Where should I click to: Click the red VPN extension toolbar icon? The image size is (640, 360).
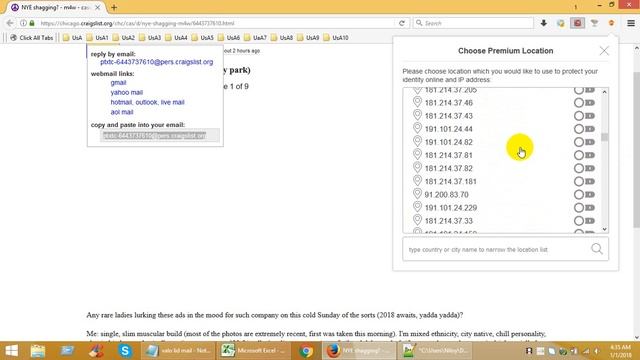(577, 23)
